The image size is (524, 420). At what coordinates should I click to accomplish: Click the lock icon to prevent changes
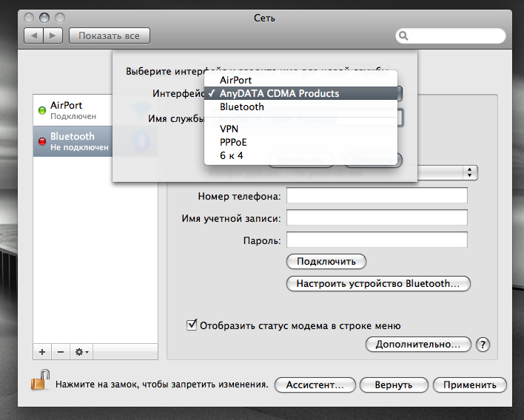click(39, 381)
